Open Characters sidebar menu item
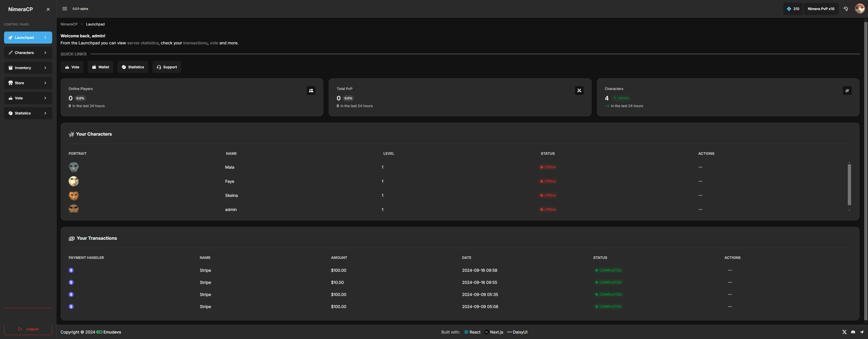 click(28, 53)
